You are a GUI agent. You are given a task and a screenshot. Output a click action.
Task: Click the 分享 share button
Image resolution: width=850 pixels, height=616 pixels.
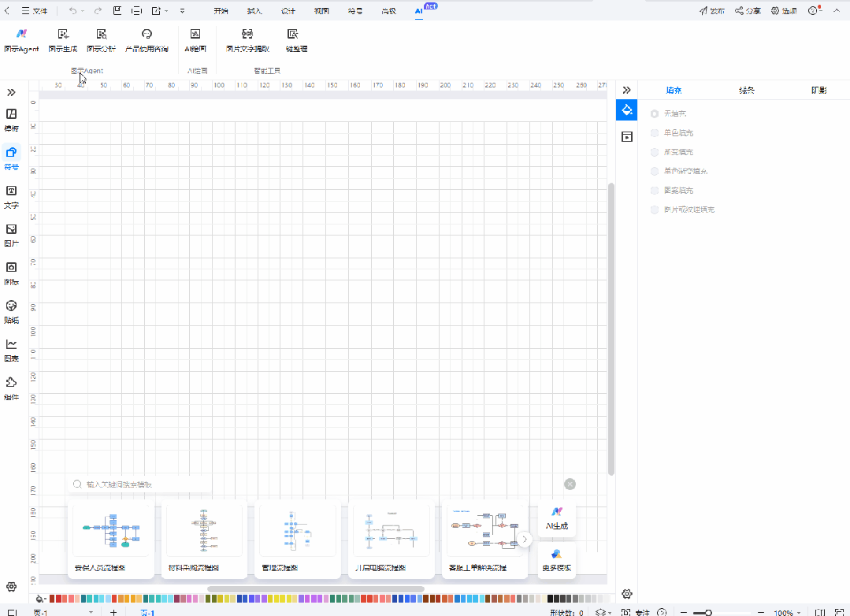(748, 11)
